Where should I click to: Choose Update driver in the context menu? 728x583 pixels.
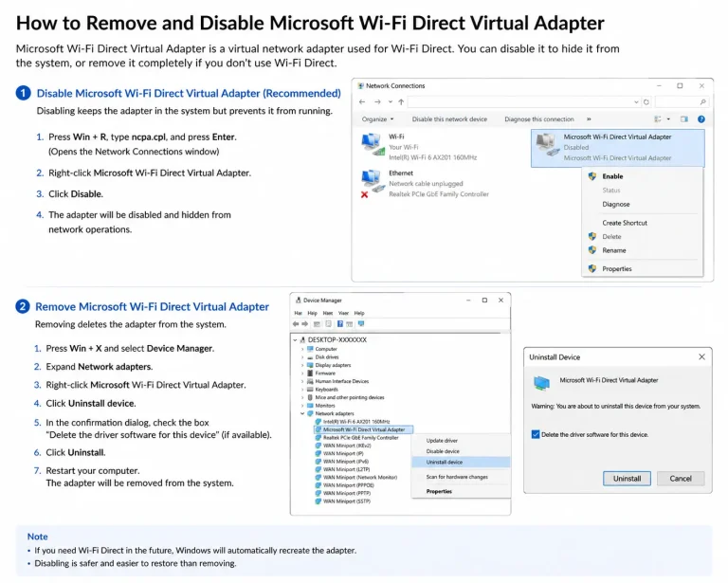pyautogui.click(x=461, y=441)
